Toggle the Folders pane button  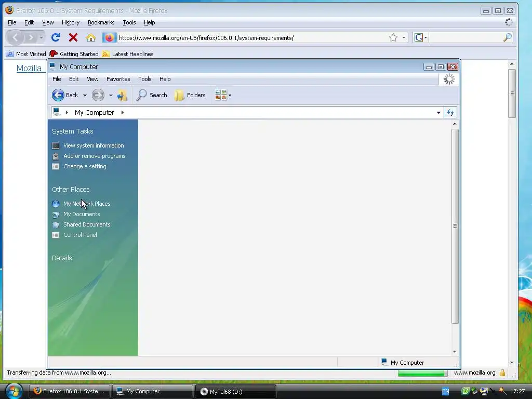(x=190, y=96)
